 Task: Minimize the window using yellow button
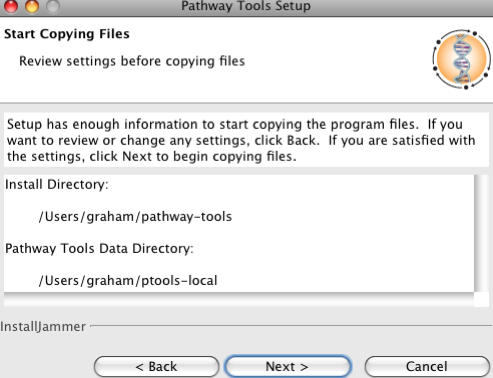coord(32,6)
